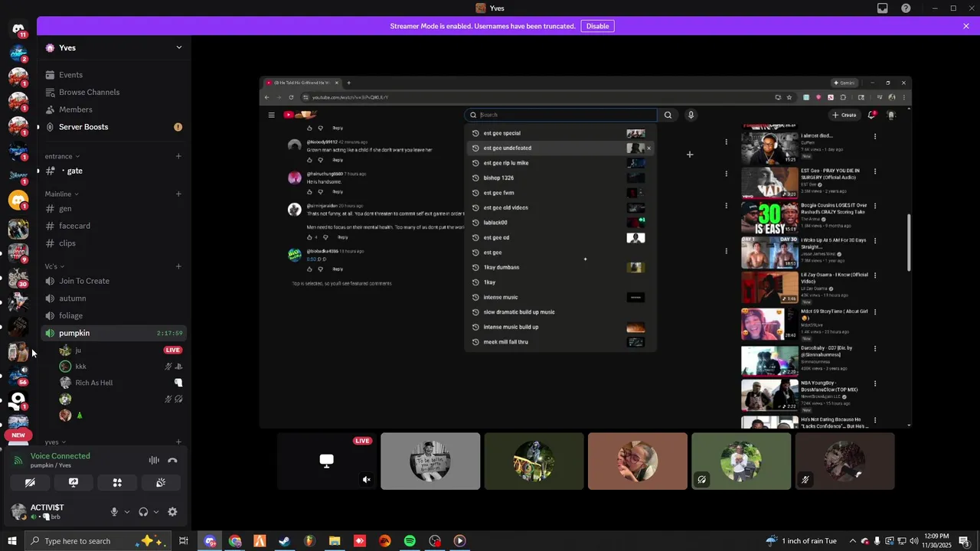Image resolution: width=980 pixels, height=551 pixels.
Task: Disable Streamer Mode
Action: 597,26
